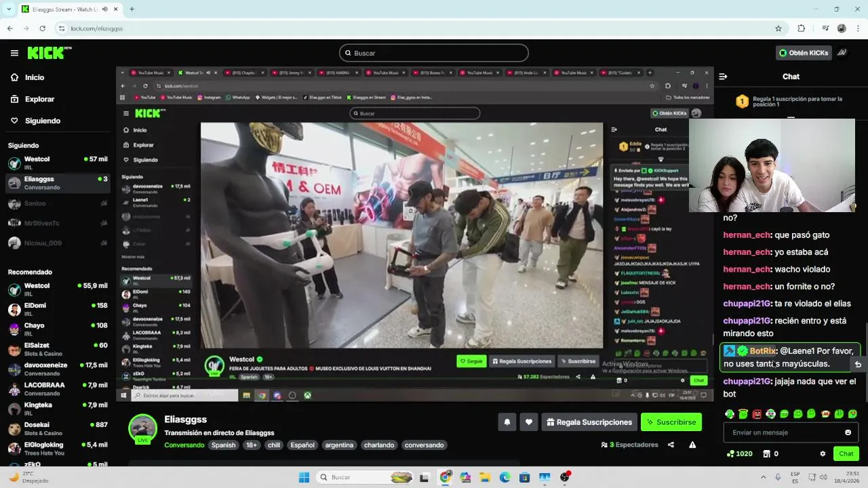Click Regala Suscripciones button
Screen dimensions: 868x488
pyautogui.click(x=589, y=422)
